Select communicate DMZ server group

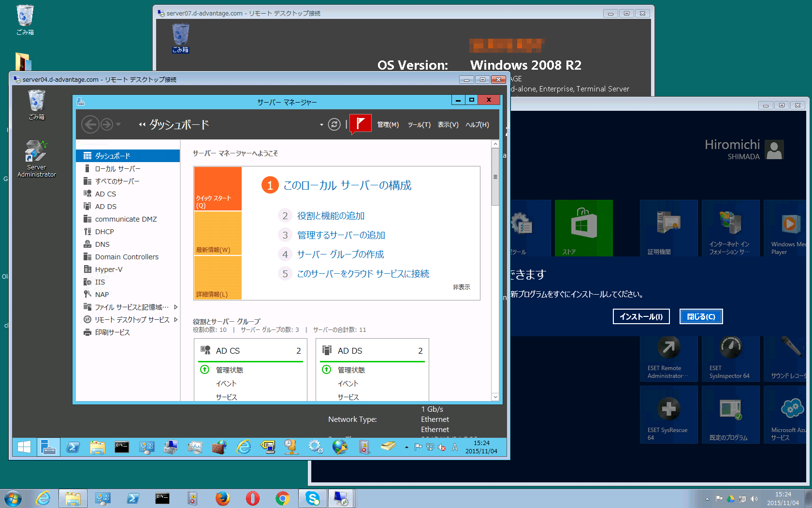pyautogui.click(x=128, y=219)
